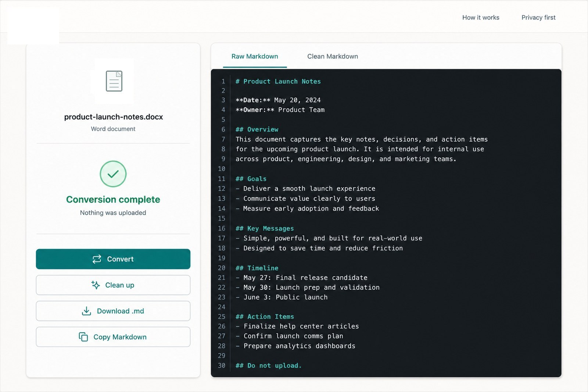
Task: Click 'Communicate value clearly to users' line
Action: [305, 199]
